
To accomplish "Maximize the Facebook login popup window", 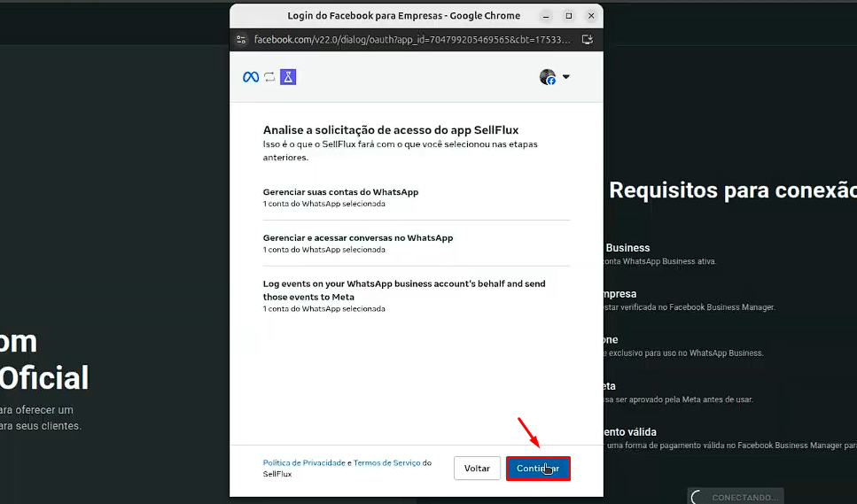I will coord(569,16).
